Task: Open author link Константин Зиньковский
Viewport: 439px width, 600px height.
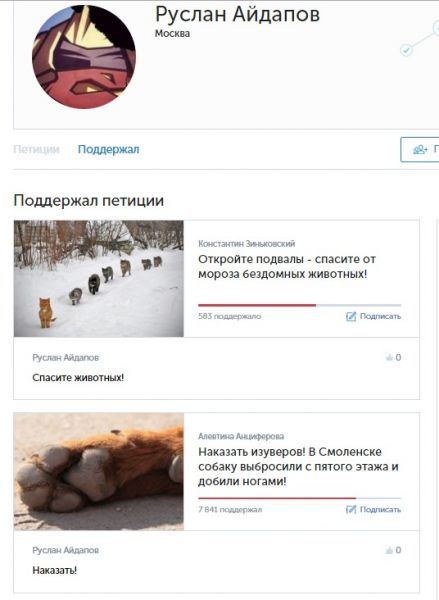Action: [x=246, y=244]
